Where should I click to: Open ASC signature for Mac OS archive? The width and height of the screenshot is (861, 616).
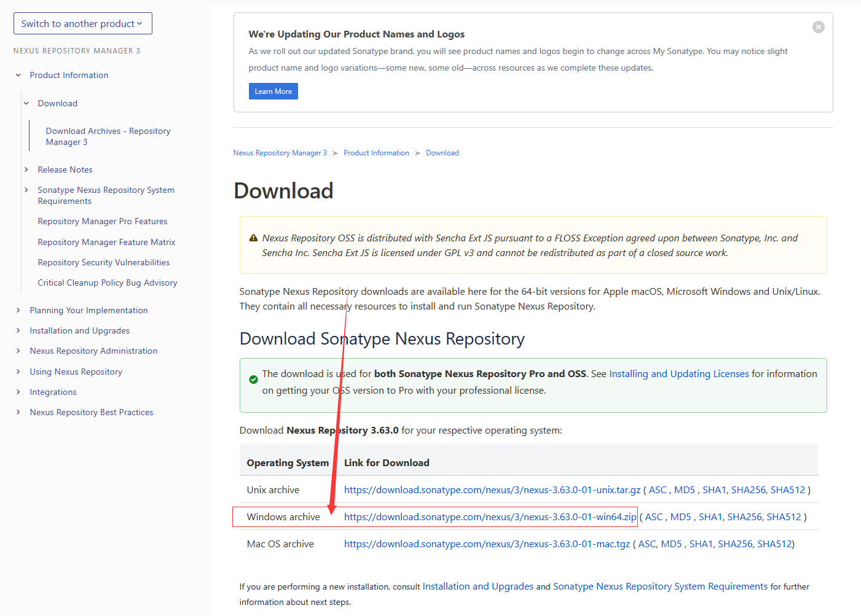[647, 544]
